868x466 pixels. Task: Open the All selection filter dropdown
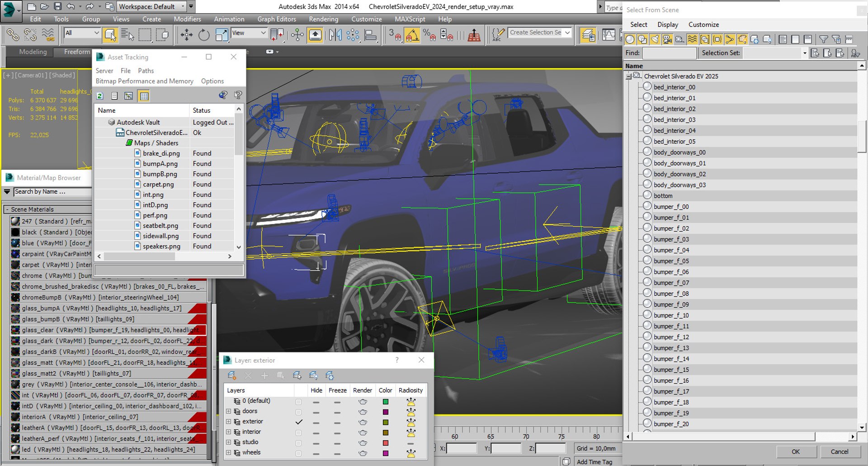(82, 33)
